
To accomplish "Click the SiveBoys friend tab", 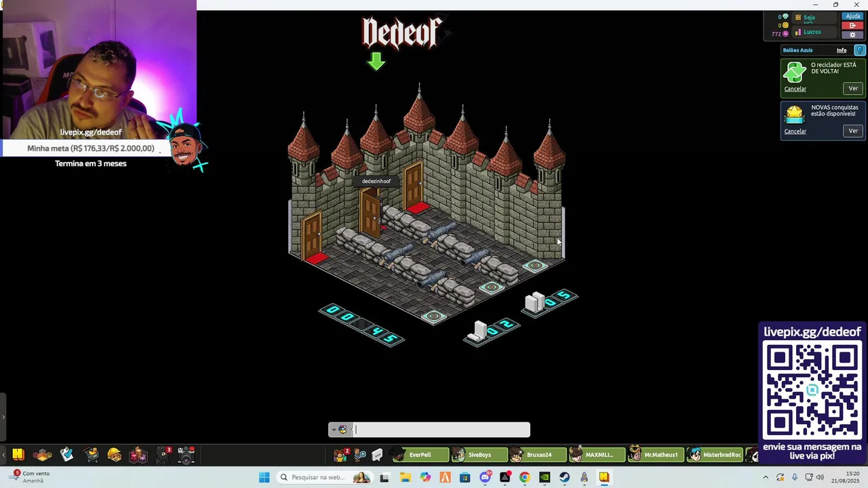I will coord(479,455).
